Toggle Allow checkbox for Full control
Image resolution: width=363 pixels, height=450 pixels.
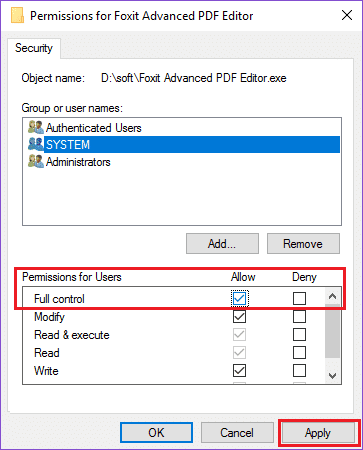point(239,298)
